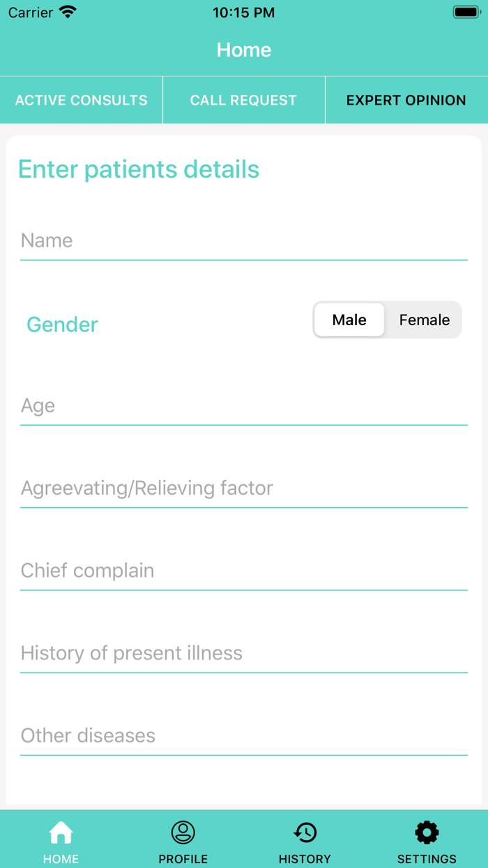Focus the Name input field

click(x=244, y=241)
